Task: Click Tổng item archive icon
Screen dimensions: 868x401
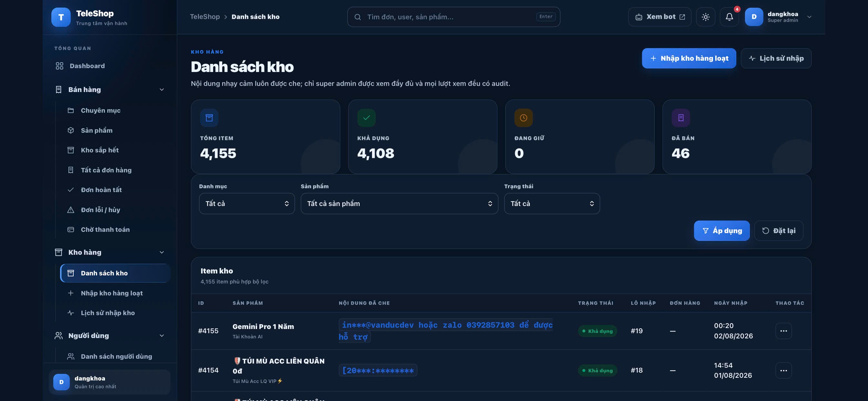Action: coord(209,118)
